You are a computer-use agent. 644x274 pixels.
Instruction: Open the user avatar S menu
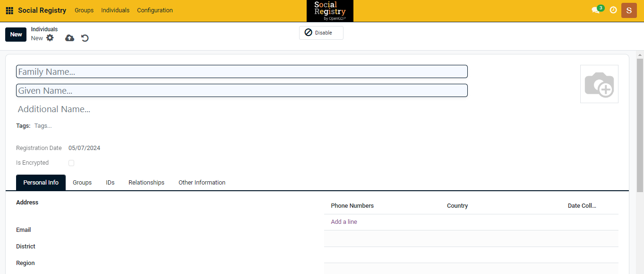tap(629, 10)
